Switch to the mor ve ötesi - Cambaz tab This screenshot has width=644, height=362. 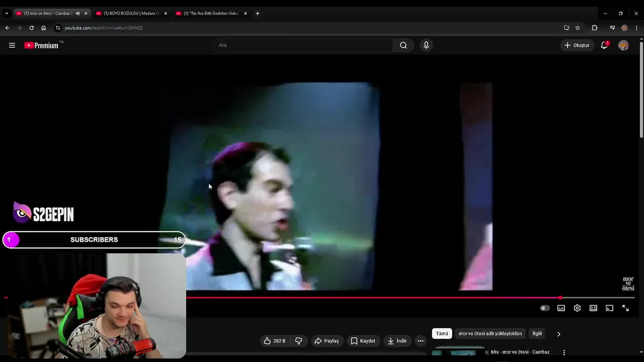click(48, 14)
